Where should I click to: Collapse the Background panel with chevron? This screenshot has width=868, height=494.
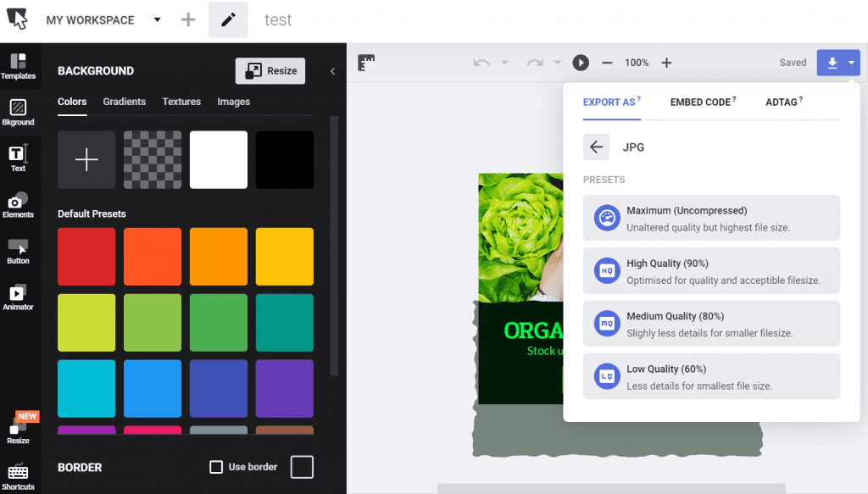pos(332,71)
